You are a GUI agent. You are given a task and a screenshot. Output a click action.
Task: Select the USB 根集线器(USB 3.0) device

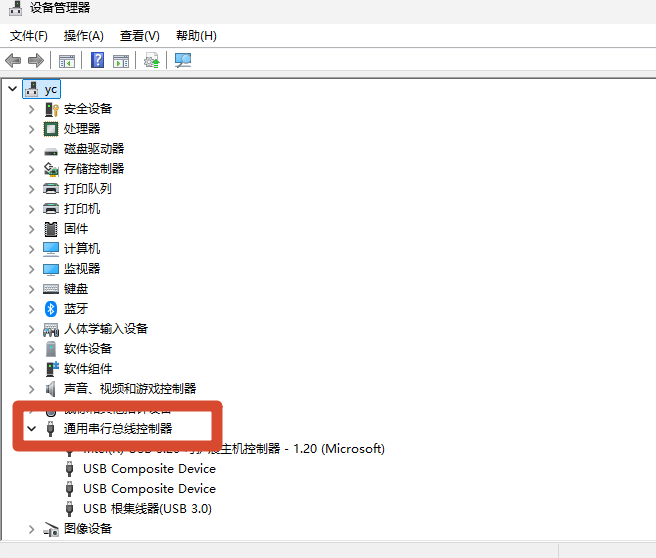(x=147, y=509)
